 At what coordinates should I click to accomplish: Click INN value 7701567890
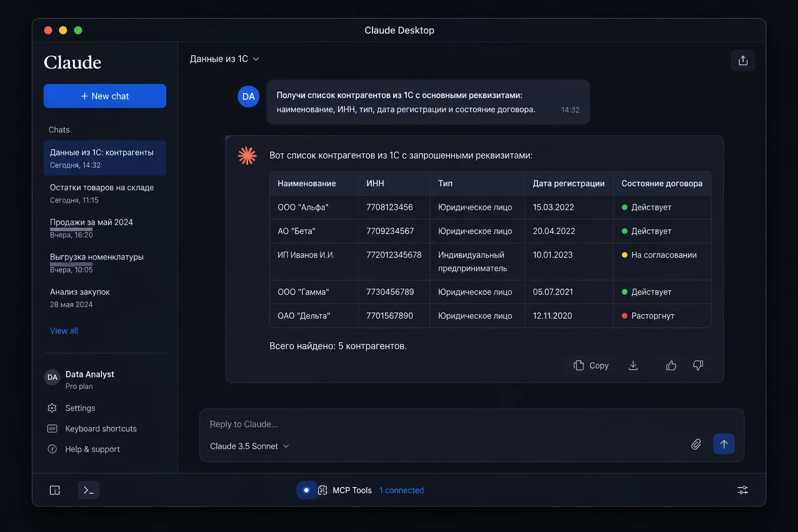pos(390,316)
